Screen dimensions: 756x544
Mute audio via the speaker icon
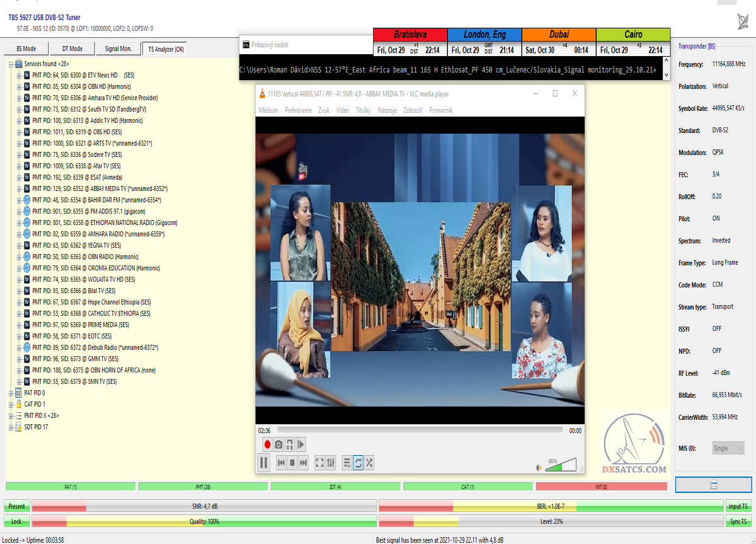[x=539, y=468]
